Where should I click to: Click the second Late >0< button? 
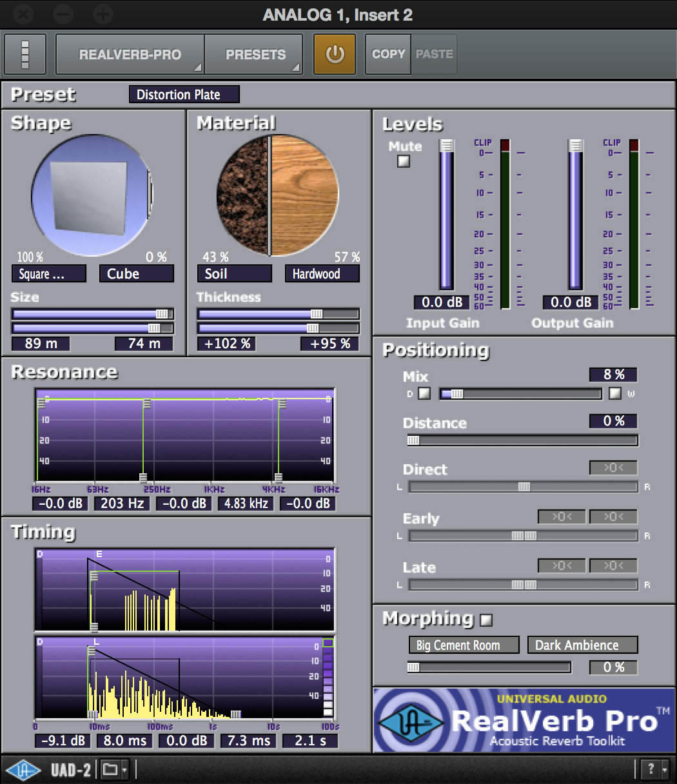coord(613,565)
